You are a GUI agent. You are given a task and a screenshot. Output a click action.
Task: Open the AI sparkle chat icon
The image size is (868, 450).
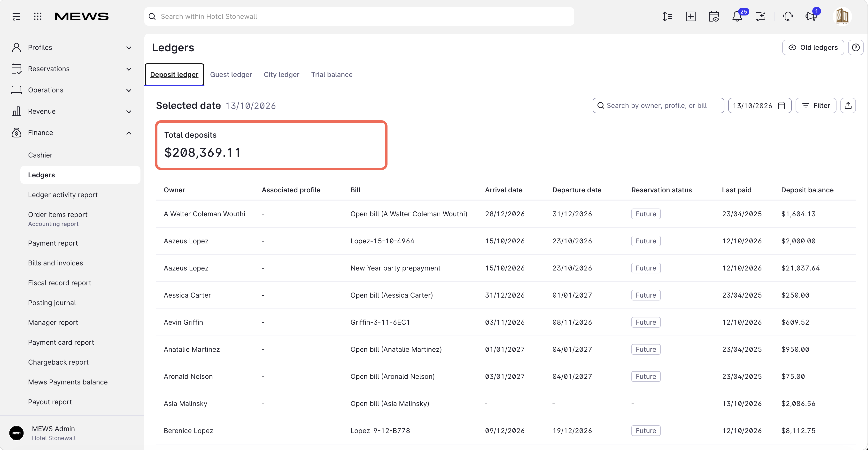(x=760, y=16)
